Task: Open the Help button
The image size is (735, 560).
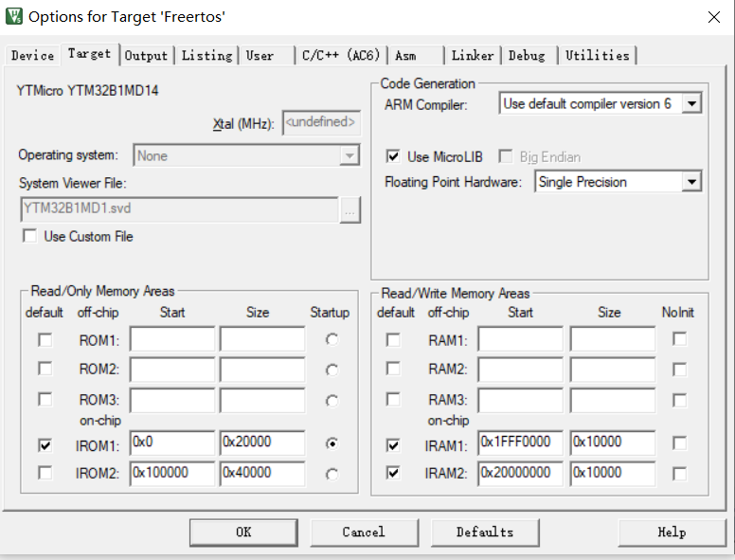Action: pos(672,533)
